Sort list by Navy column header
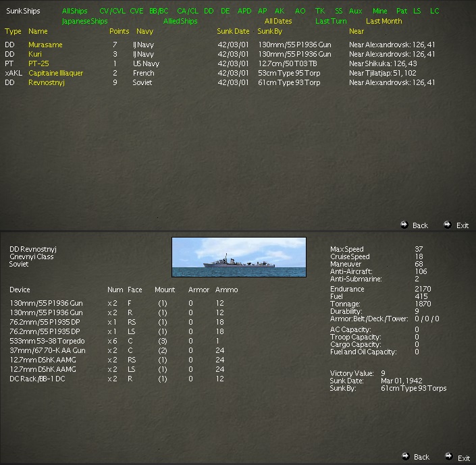The height and width of the screenshot is (465, 476). [144, 31]
